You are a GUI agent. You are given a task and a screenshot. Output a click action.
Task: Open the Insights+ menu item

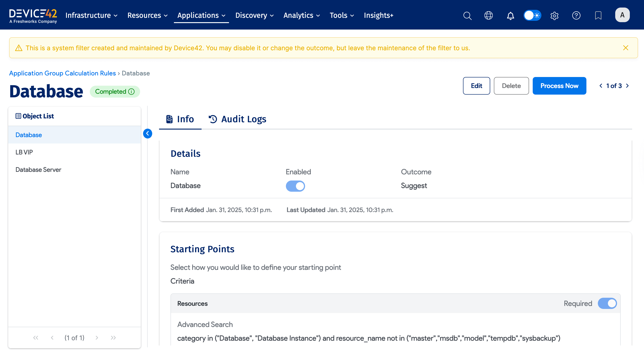click(378, 16)
